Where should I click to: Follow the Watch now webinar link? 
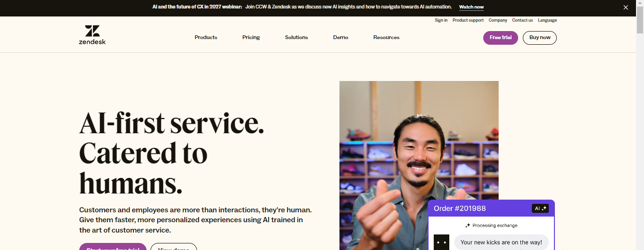pos(471,7)
